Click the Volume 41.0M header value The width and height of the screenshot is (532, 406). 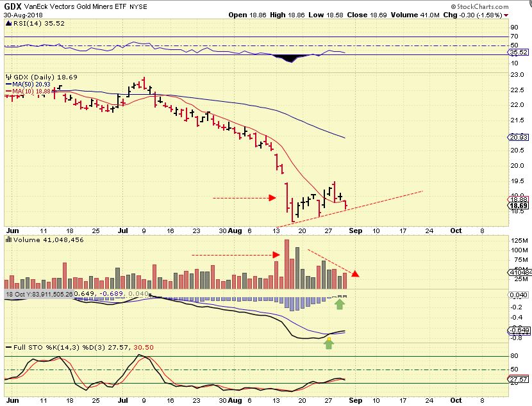(415, 15)
